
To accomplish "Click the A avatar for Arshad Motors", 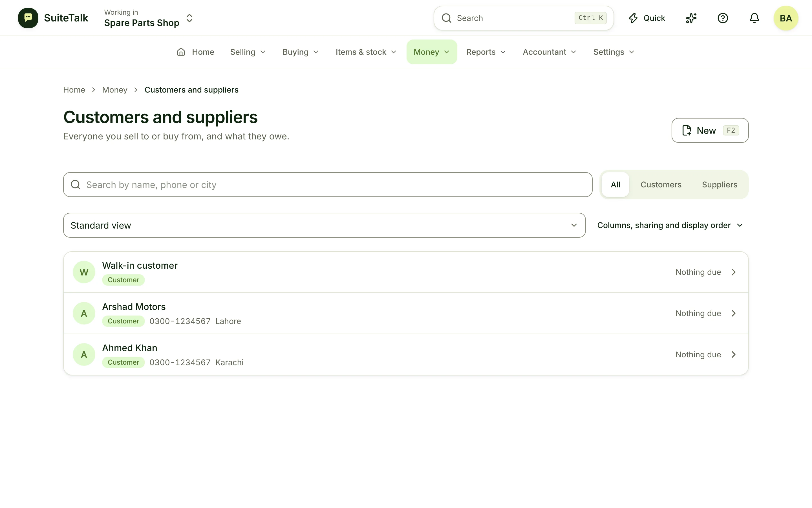I will 84,313.
